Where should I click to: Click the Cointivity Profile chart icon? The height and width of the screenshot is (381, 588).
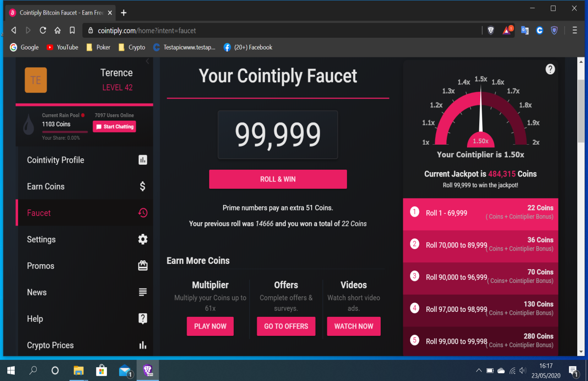click(x=143, y=160)
